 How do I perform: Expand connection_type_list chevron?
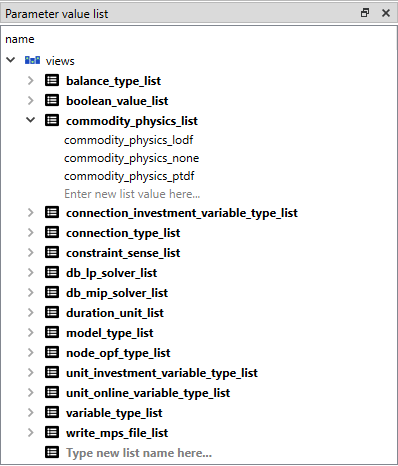coord(31,232)
